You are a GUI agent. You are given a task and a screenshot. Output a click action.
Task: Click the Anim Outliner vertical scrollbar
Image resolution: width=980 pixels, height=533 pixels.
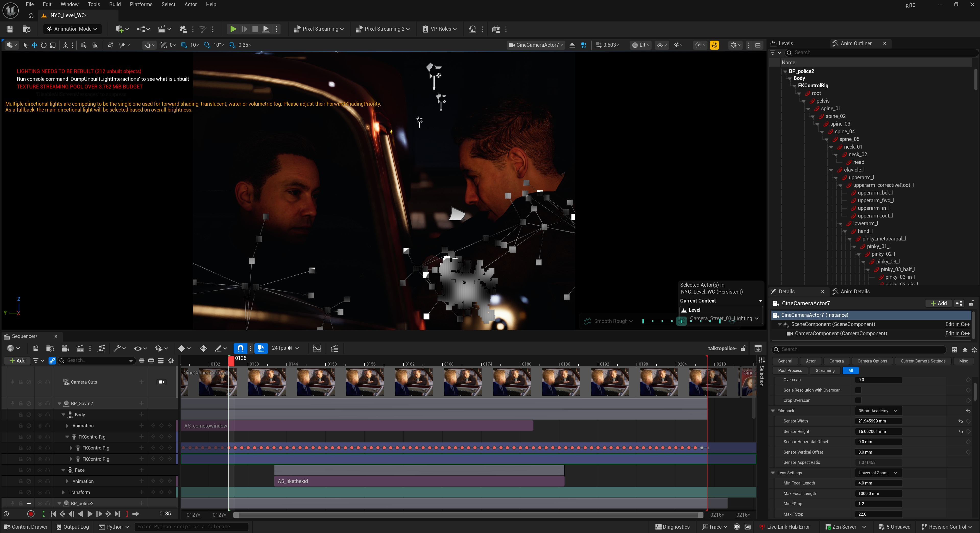click(x=976, y=79)
